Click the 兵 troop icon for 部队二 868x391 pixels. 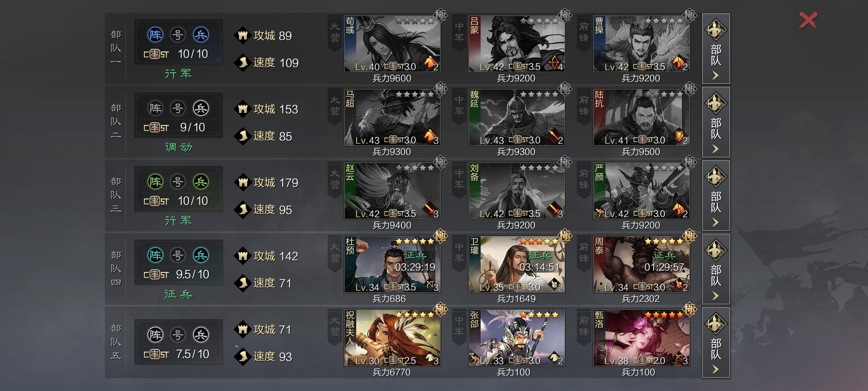pos(201,108)
